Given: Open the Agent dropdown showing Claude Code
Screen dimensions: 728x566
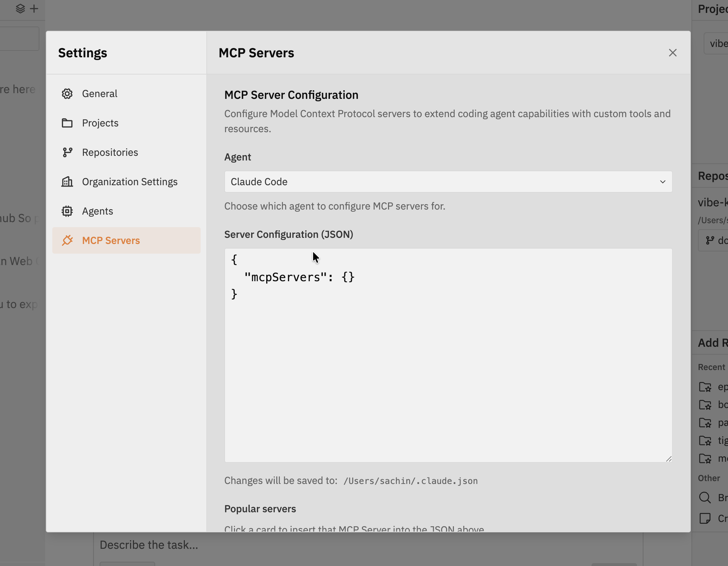Looking at the screenshot, I should pos(448,182).
